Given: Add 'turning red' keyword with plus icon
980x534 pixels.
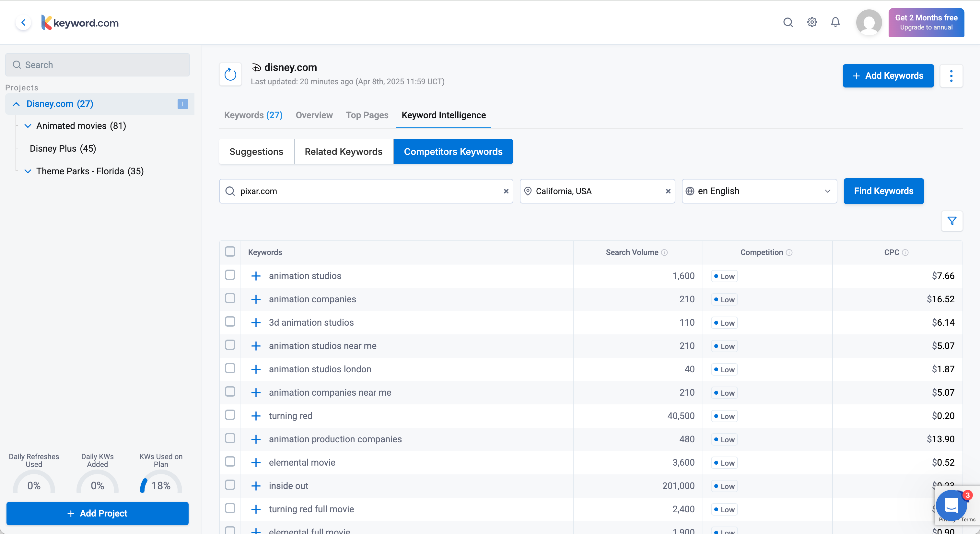Looking at the screenshot, I should point(256,416).
